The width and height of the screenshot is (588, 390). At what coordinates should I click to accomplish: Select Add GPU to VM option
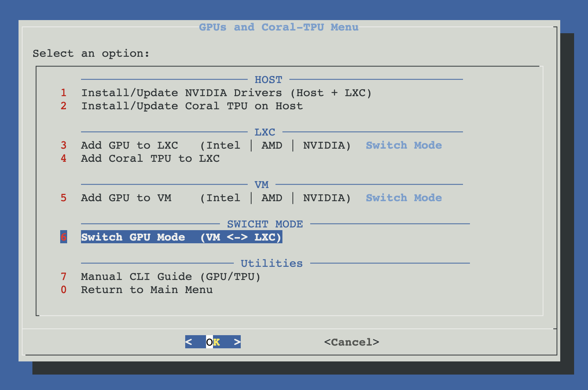click(216, 198)
